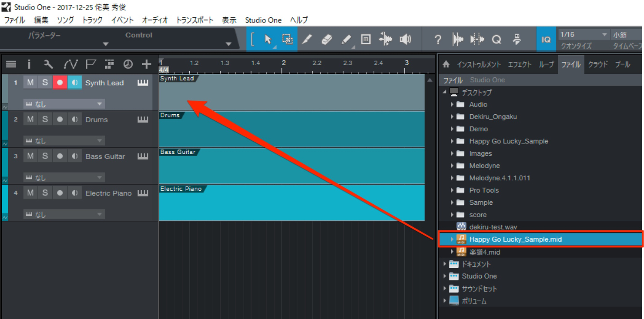This screenshot has height=319, width=644.
Task: Click the clock time icon above tracks
Action: click(127, 64)
